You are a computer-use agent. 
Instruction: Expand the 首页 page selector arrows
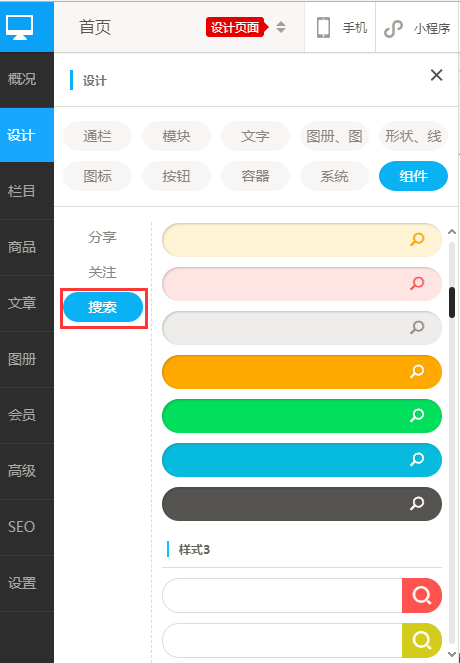(281, 27)
